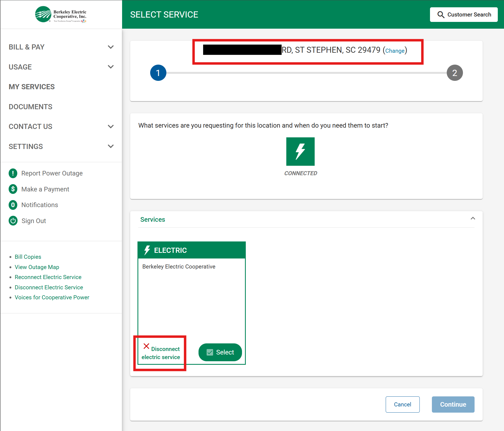This screenshot has width=504, height=431.
Task: Click the ELECTRIC card header title
Action: pyautogui.click(x=170, y=250)
